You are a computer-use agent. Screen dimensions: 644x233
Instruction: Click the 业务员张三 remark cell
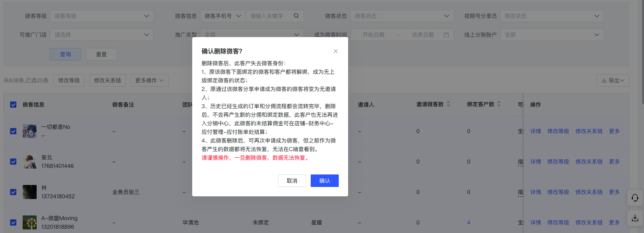126,192
